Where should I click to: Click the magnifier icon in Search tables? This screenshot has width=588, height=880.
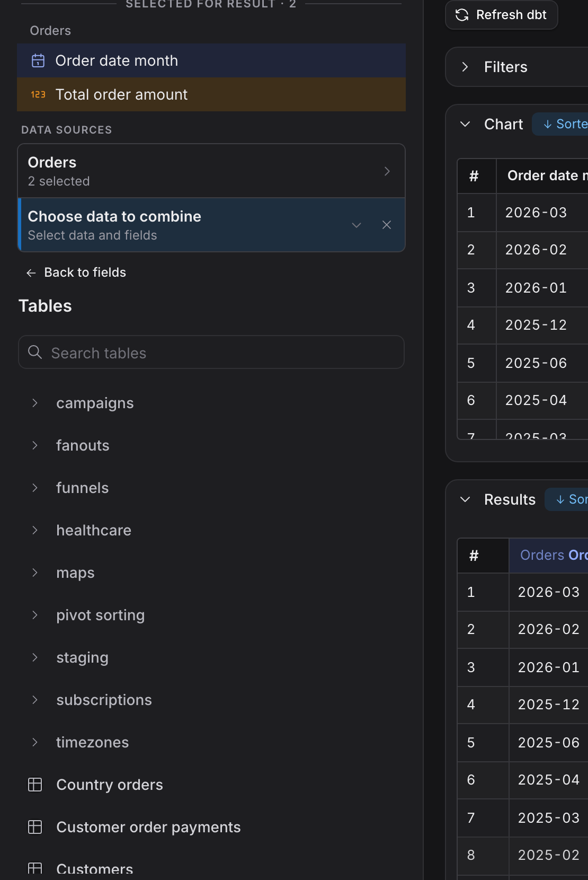[35, 352]
